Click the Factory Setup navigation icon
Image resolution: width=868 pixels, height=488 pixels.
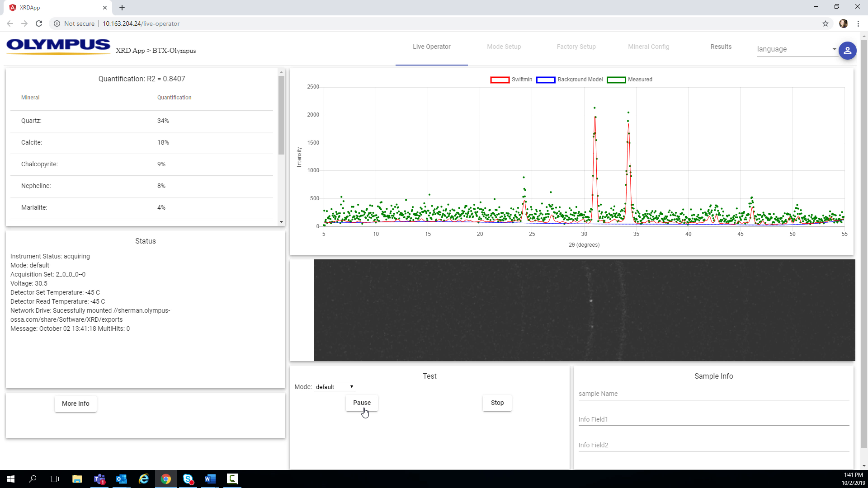(x=576, y=47)
